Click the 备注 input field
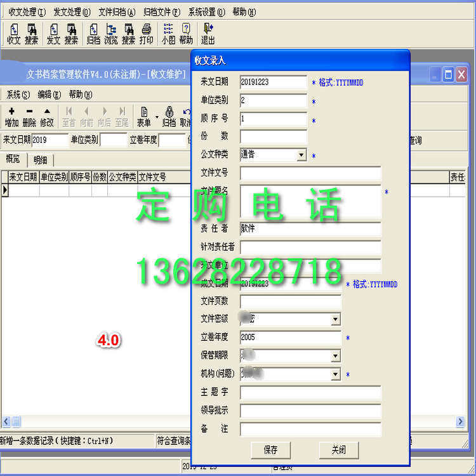The image size is (476, 476). (310, 429)
